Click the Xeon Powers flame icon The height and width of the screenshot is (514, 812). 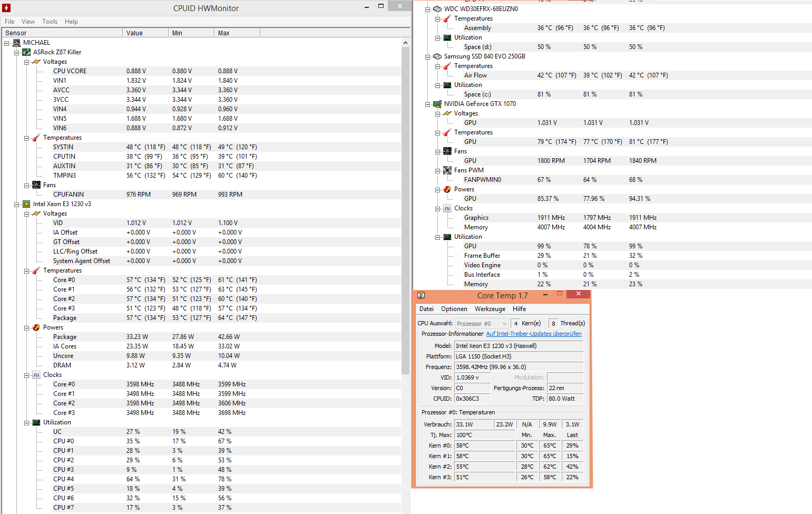[36, 327]
